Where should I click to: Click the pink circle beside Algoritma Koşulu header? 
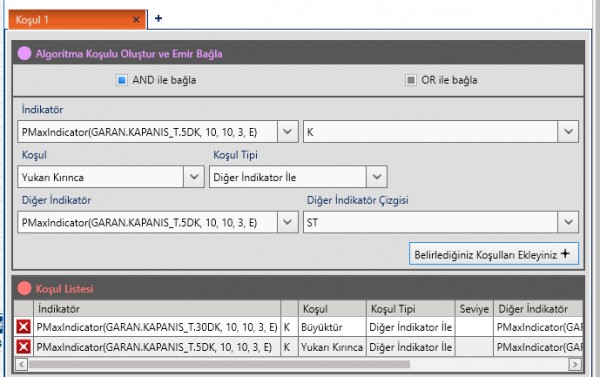click(x=24, y=53)
